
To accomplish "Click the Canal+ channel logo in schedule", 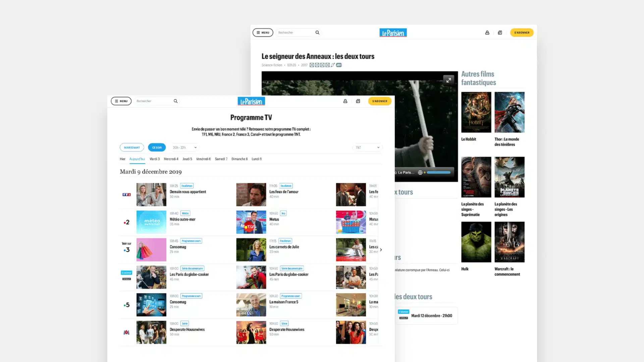I will 126,279.
